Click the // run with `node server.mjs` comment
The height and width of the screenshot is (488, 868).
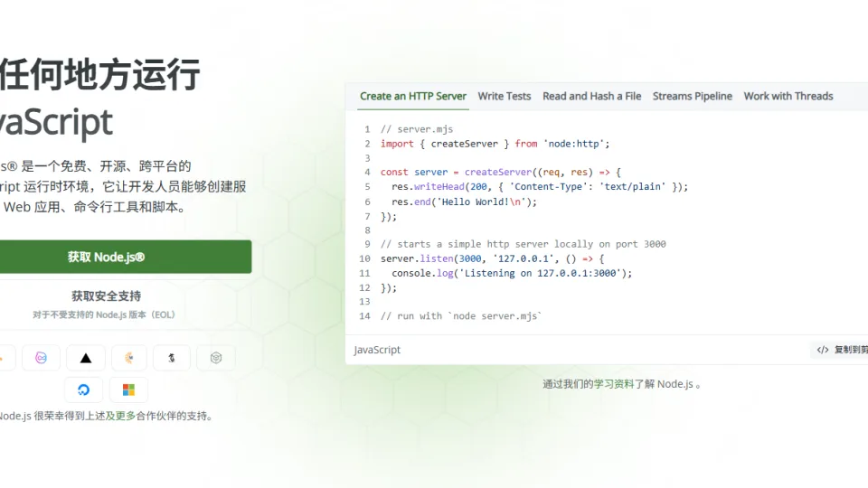[460, 316]
